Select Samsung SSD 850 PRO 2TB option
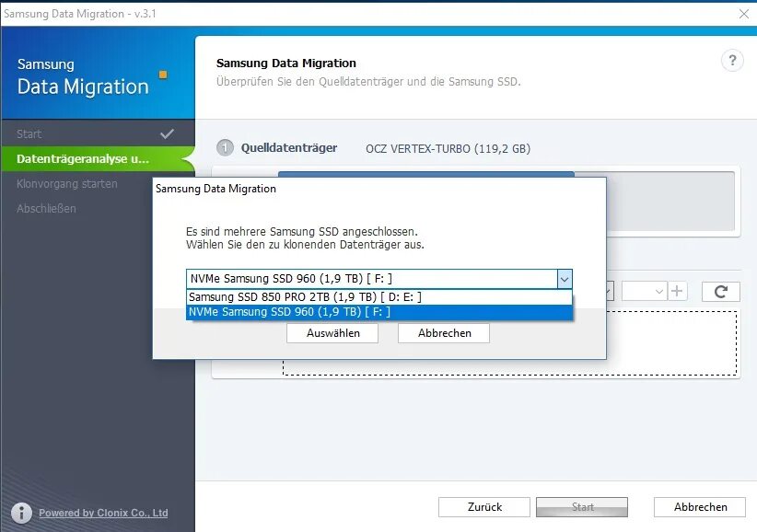 pos(379,297)
